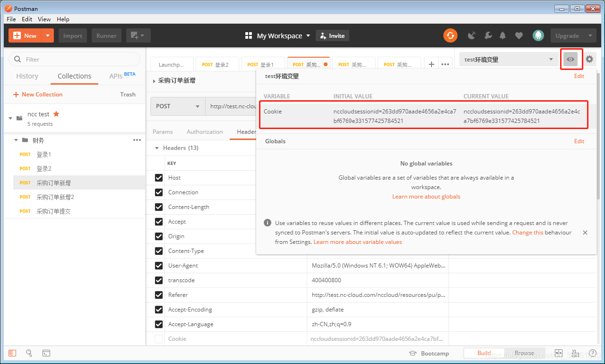Screen dimensions: 605x364
Task: Follow Learn more about globals link
Action: point(426,197)
